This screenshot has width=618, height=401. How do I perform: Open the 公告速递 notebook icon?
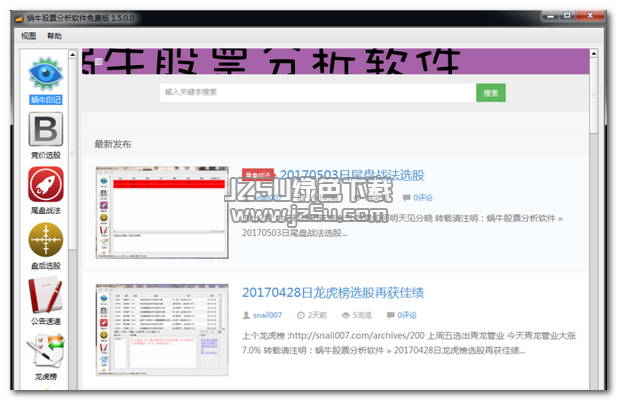[45, 295]
